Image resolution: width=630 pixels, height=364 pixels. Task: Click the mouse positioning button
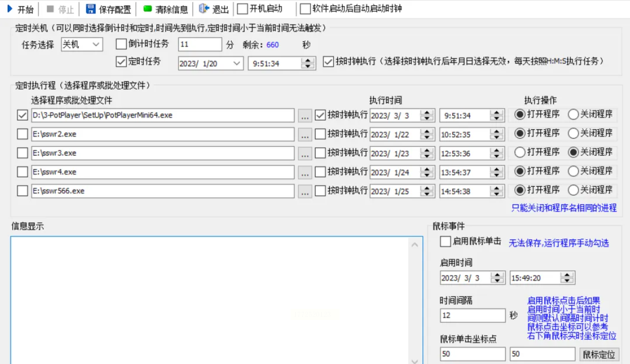599,354
